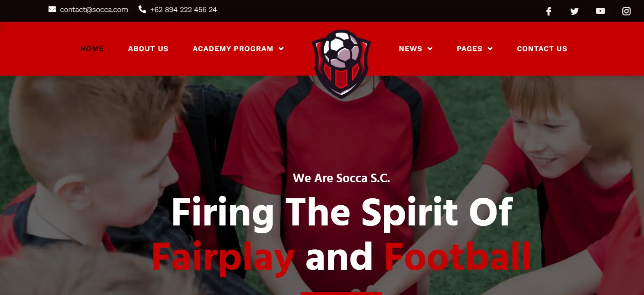This screenshot has height=295, width=644.
Task: Open the Facebook social page
Action: [549, 12]
